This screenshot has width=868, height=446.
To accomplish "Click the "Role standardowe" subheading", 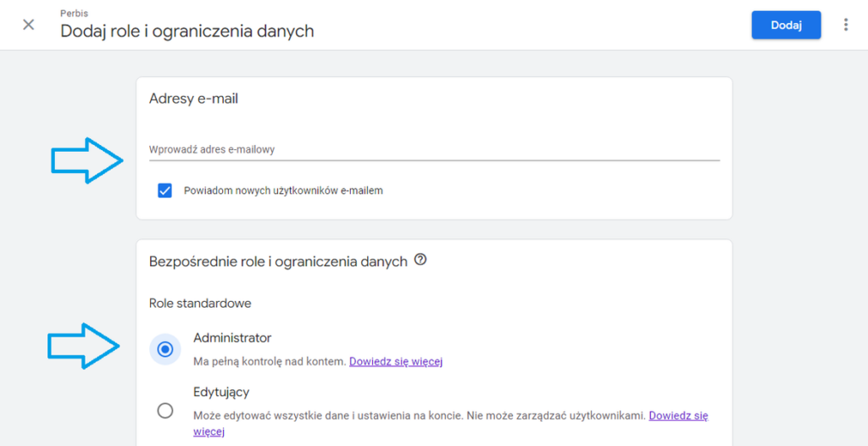I will 200,303.
